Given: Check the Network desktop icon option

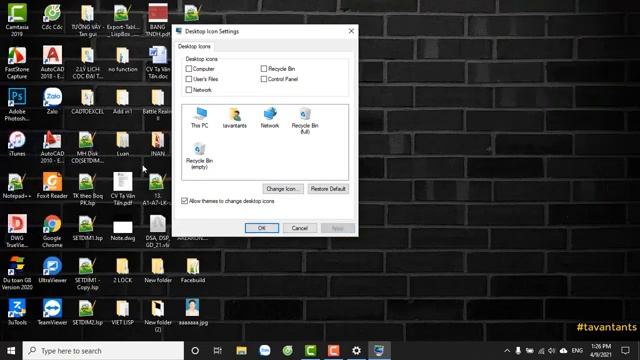Looking at the screenshot, I should tap(189, 89).
